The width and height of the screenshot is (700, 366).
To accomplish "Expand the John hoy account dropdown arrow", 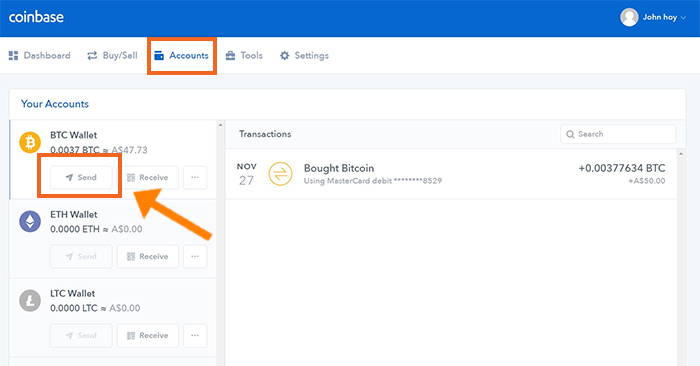I will coord(683,18).
